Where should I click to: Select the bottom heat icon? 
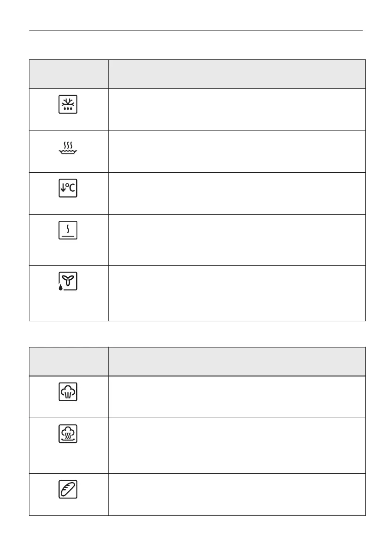point(68,230)
